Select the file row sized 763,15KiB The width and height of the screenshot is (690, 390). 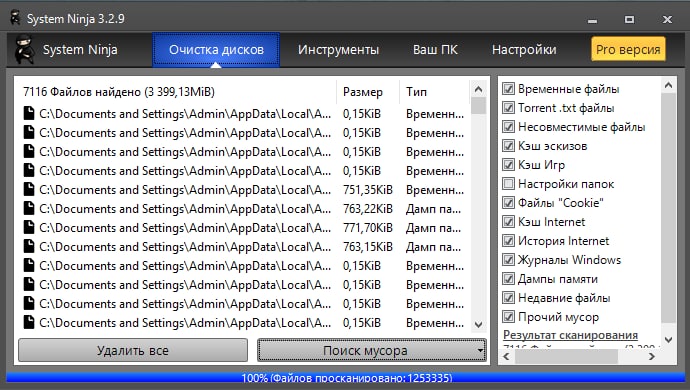[243, 247]
